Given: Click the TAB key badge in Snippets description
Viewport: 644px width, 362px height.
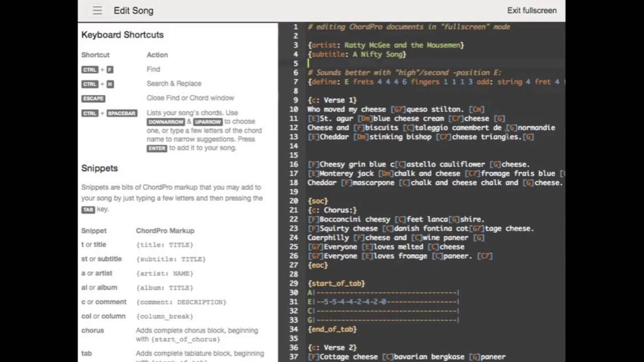Looking at the screenshot, I should (x=88, y=210).
